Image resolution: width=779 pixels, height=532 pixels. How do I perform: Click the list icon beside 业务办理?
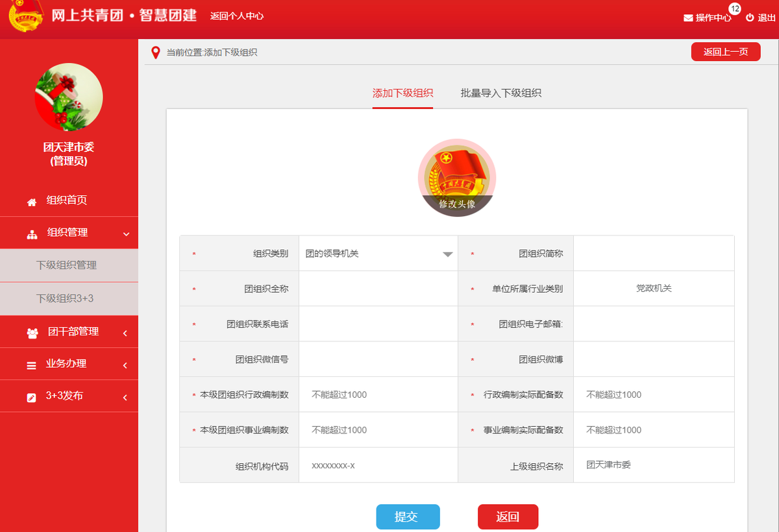31,365
